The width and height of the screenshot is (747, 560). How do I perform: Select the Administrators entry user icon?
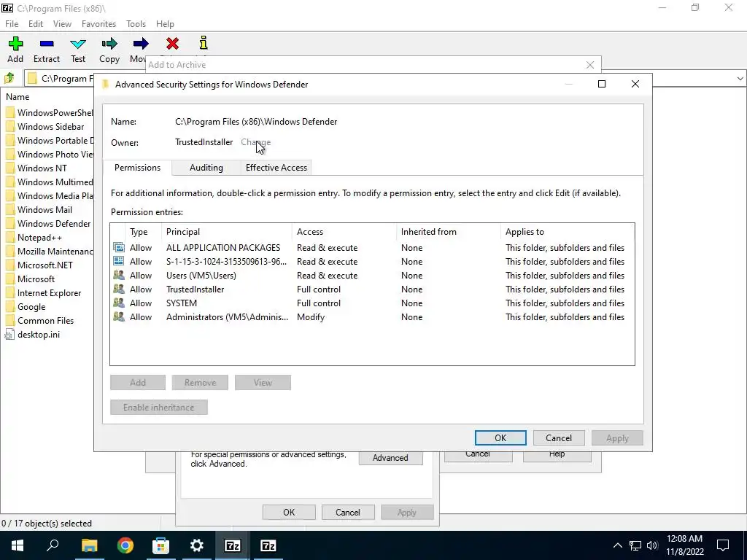(x=119, y=316)
